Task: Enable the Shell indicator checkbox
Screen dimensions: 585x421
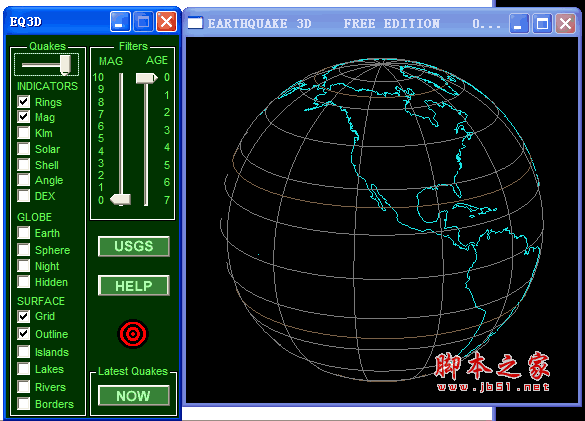Action: click(x=24, y=164)
